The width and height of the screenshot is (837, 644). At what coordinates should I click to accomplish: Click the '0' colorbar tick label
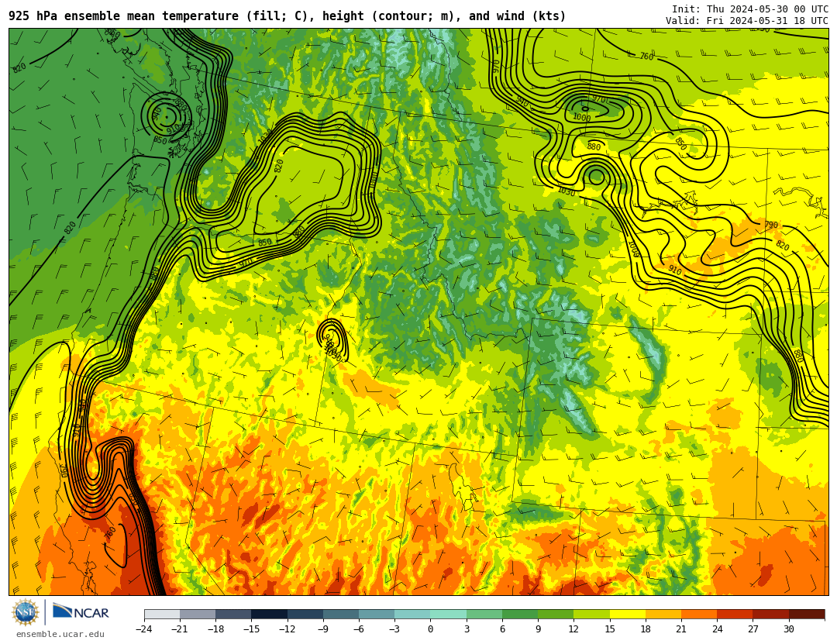coord(430,629)
